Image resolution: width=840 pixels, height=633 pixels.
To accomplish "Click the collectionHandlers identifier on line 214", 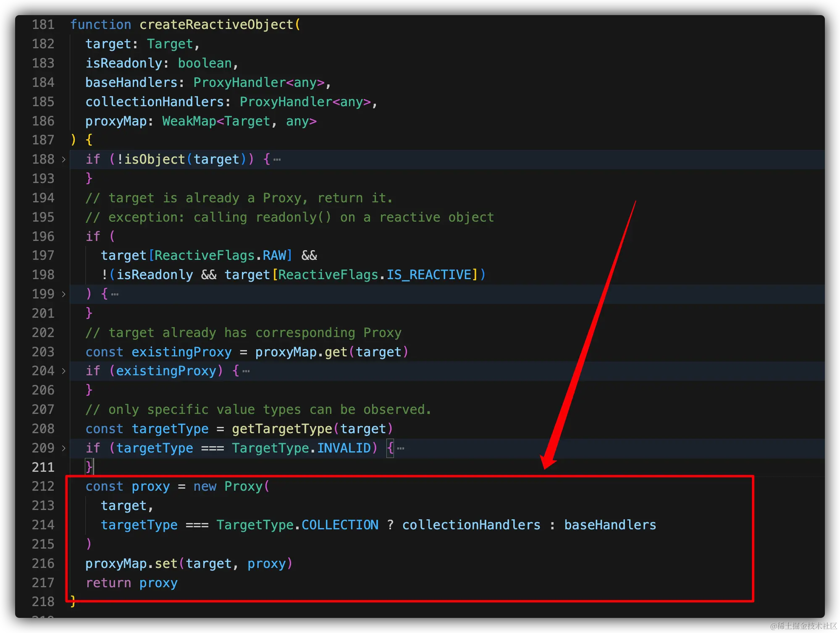I will (471, 525).
